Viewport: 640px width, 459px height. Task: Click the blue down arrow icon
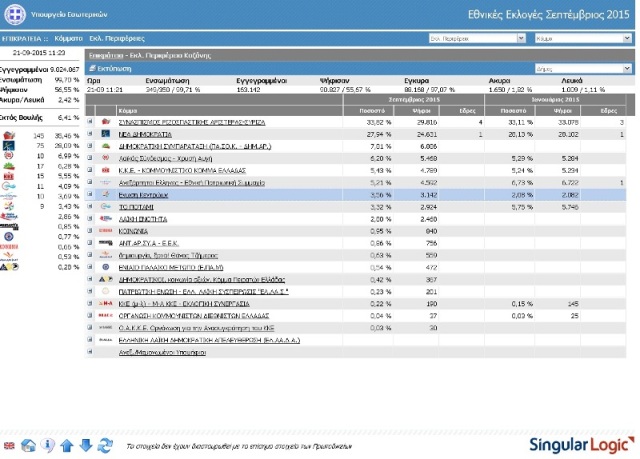pos(86,445)
